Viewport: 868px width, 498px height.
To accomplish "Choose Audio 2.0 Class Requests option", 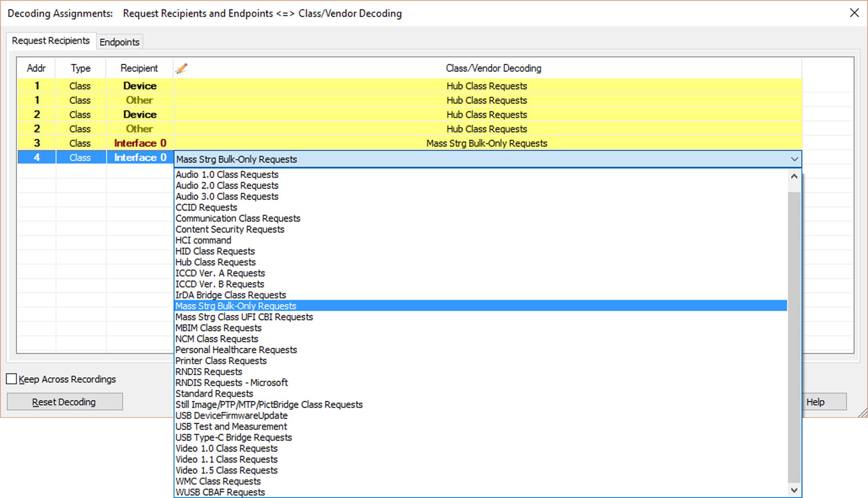I will click(x=481, y=186).
